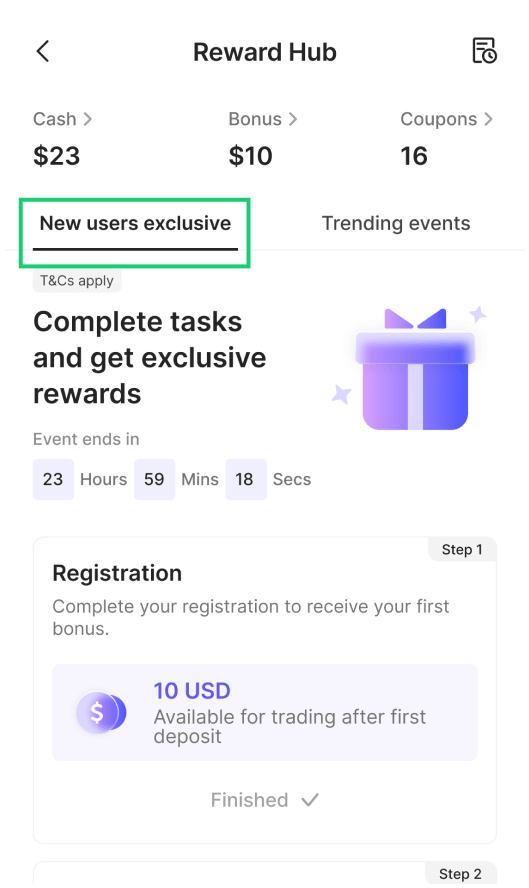The height and width of the screenshot is (888, 529).
Task: Tap the $10 bonus amount
Action: pyautogui.click(x=250, y=156)
